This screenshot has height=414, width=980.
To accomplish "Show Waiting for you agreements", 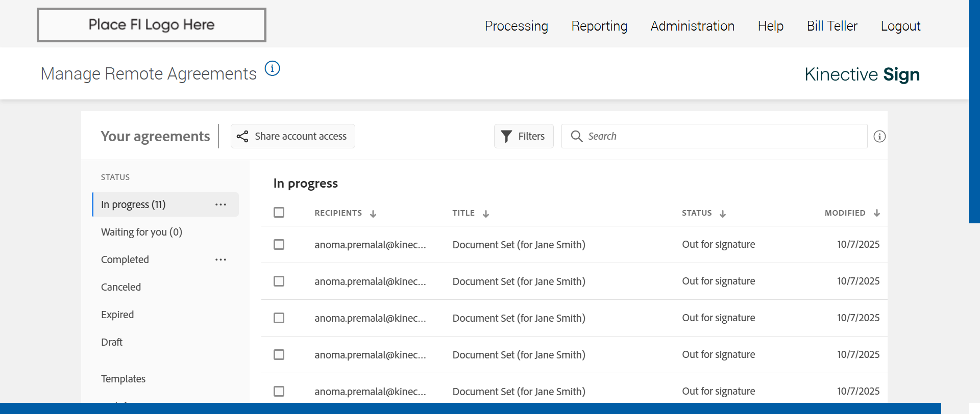I will [141, 232].
